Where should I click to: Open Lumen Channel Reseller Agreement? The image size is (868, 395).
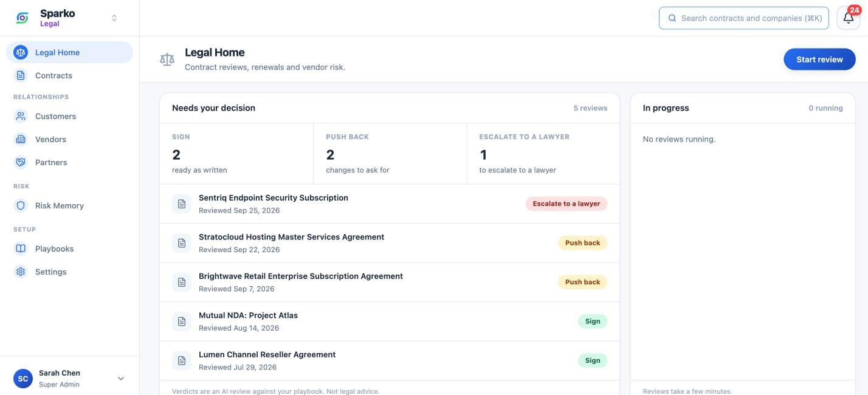(390, 361)
